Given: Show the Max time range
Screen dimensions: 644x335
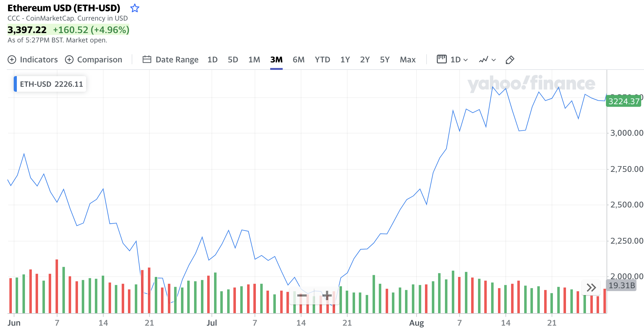Looking at the screenshot, I should [x=407, y=60].
